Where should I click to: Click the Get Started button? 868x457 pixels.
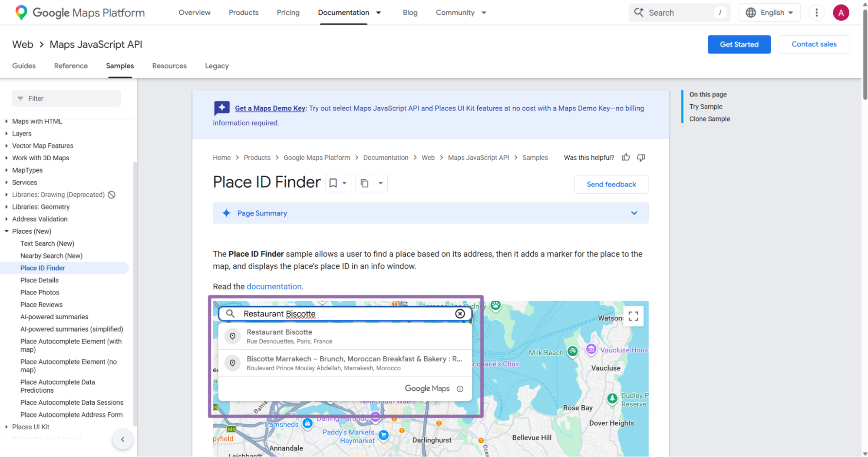coord(739,44)
